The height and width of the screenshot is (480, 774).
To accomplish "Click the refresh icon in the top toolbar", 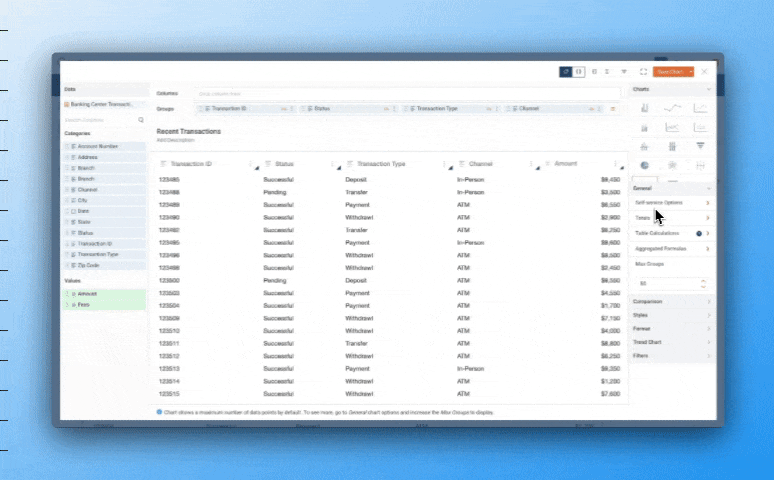I will (x=566, y=72).
